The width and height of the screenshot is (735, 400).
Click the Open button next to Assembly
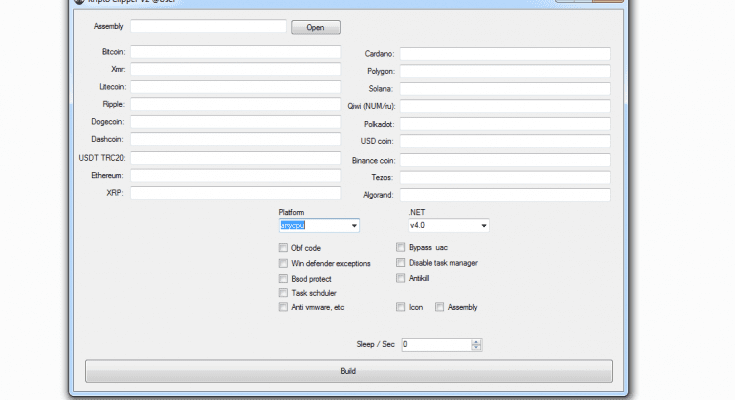coord(315,28)
